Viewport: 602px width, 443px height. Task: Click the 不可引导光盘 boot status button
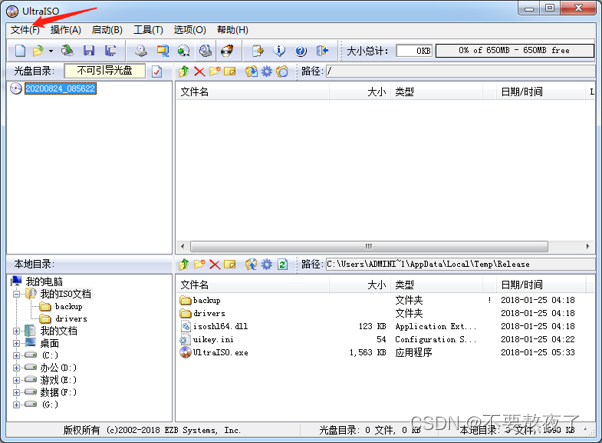point(105,71)
